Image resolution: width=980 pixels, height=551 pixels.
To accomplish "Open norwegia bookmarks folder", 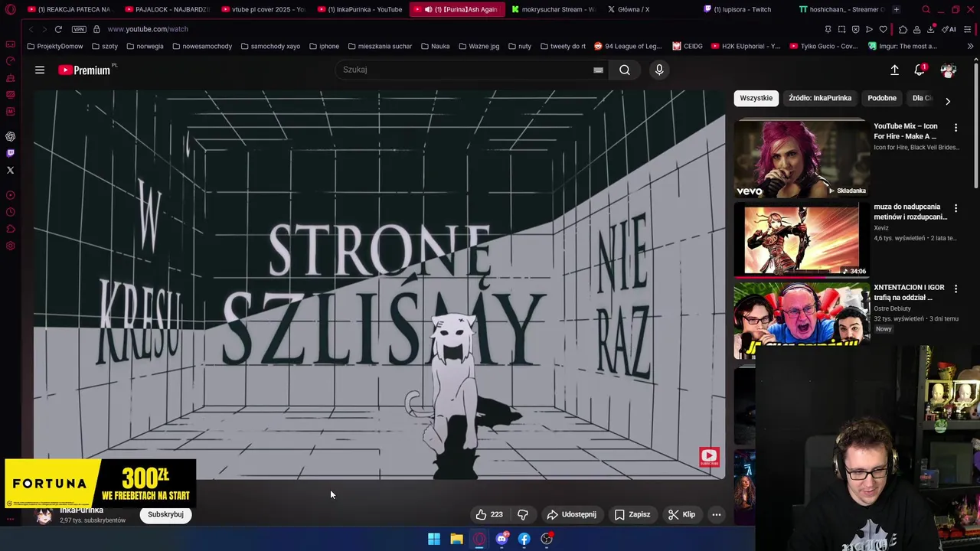I will pyautogui.click(x=145, y=46).
